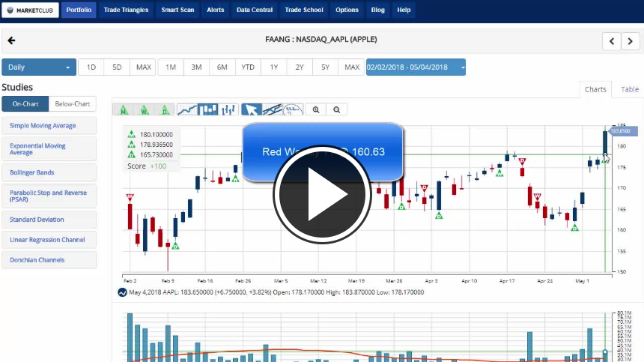
Task: Go to previous symbol in portfolio
Action: [x=612, y=41]
